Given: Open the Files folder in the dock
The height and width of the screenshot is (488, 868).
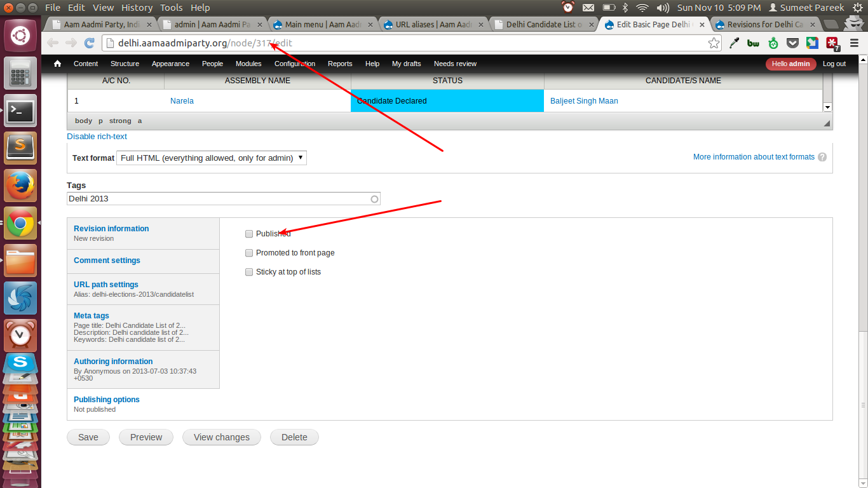Looking at the screenshot, I should coord(20,261).
